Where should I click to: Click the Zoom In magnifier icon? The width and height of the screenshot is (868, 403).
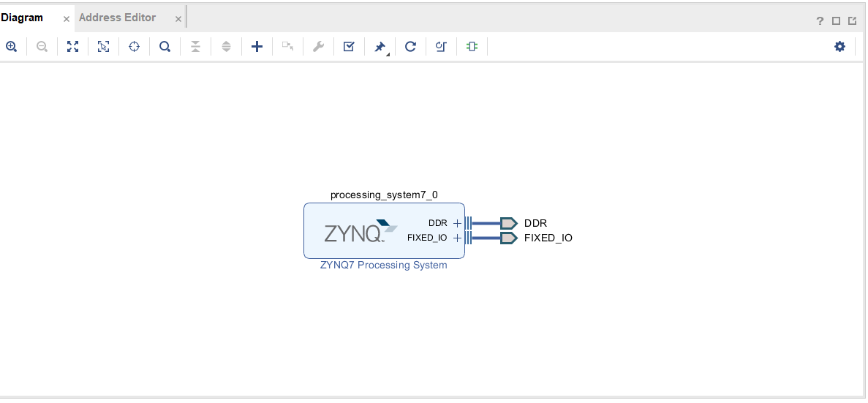pyautogui.click(x=11, y=47)
